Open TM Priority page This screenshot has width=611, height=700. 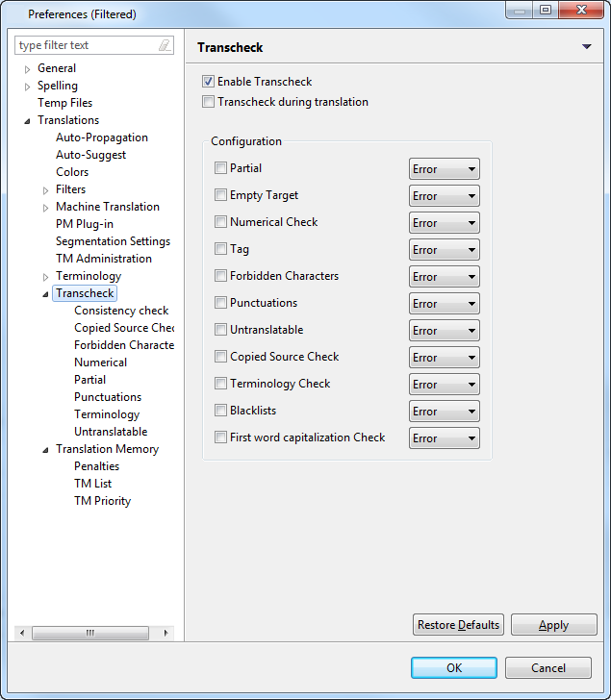102,501
